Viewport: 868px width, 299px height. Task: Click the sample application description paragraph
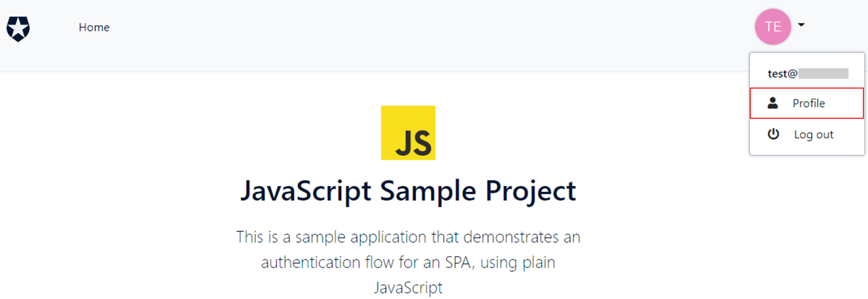(408, 262)
